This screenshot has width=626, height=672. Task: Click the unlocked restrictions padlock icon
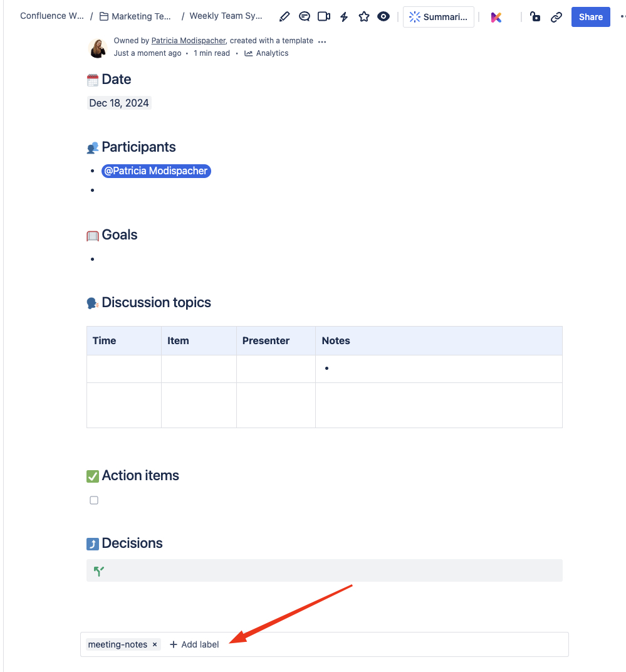[535, 16]
